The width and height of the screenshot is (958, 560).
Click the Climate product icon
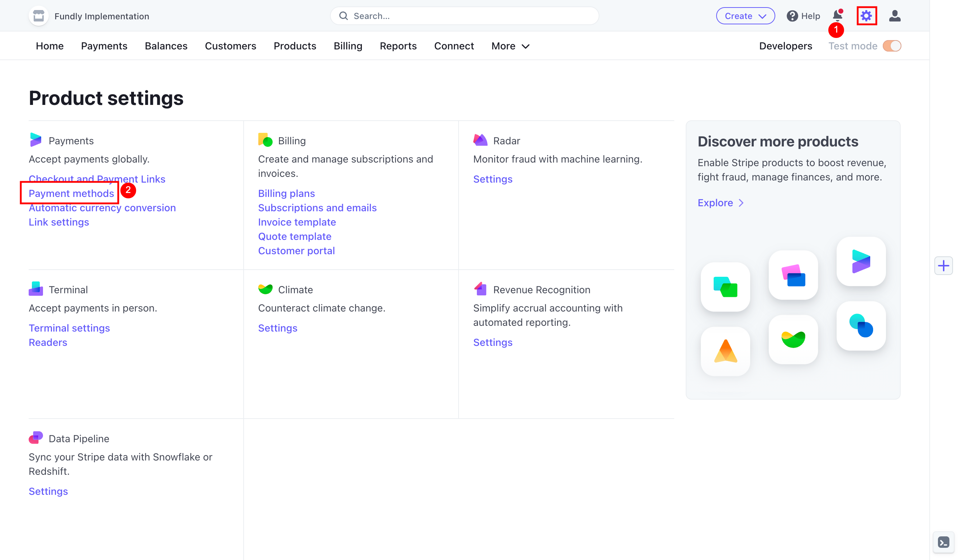(x=265, y=289)
